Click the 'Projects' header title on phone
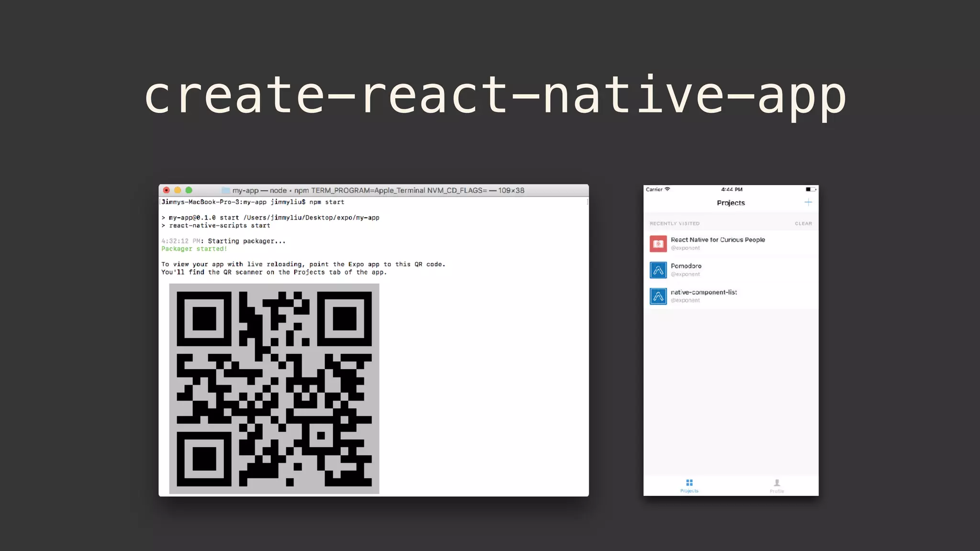Viewport: 980px width, 551px height. pos(731,203)
